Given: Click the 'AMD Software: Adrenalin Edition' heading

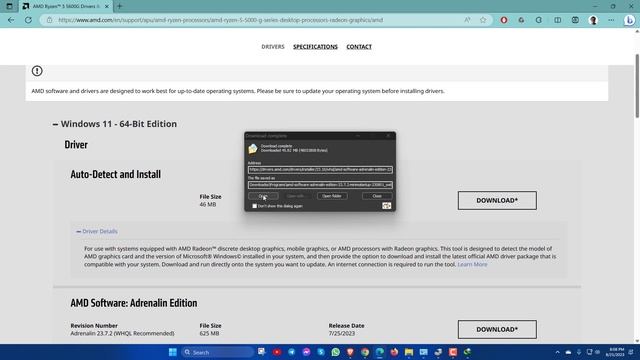Looking at the screenshot, I should [x=134, y=303].
